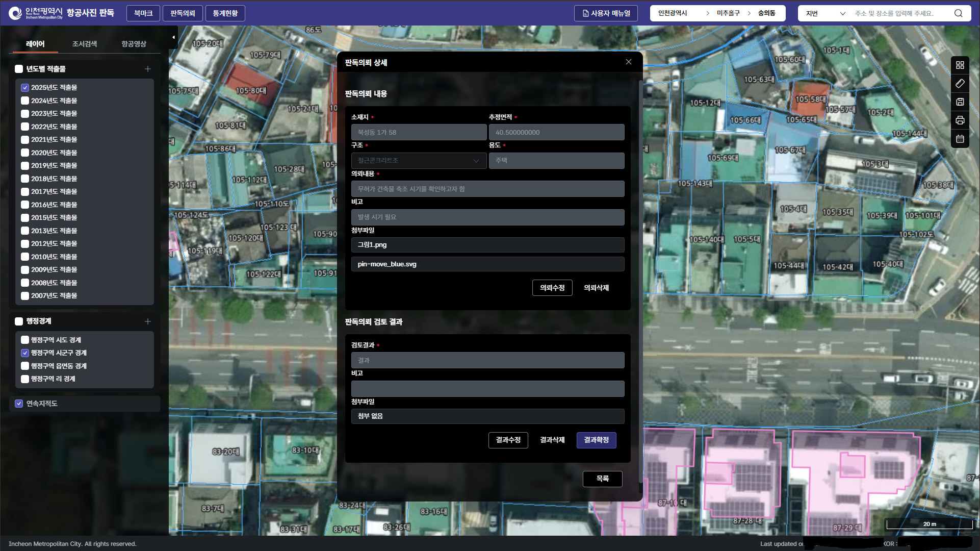Click the 결과확정 button
980x551 pixels.
coord(596,440)
